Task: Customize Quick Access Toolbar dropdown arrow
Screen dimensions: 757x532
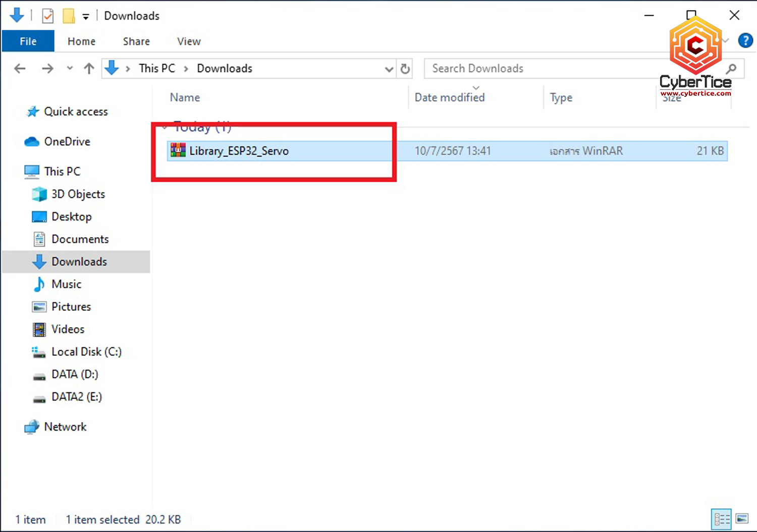Action: coord(86,17)
